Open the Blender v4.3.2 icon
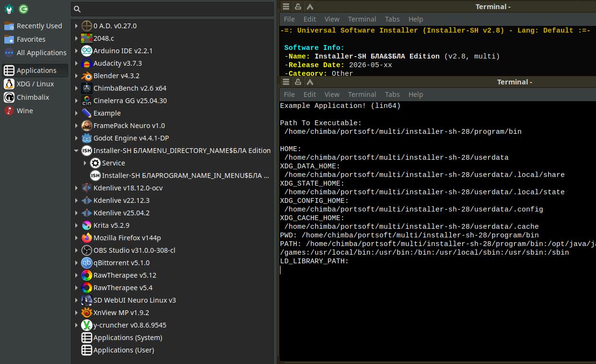Image resolution: width=596 pixels, height=364 pixels. 86,76
